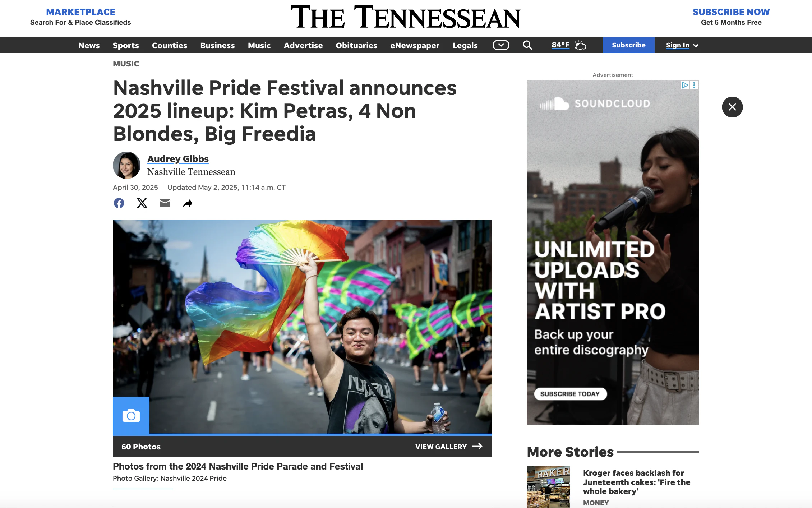The width and height of the screenshot is (812, 508).
Task: Go to the Obituaries section
Action: [356, 45]
